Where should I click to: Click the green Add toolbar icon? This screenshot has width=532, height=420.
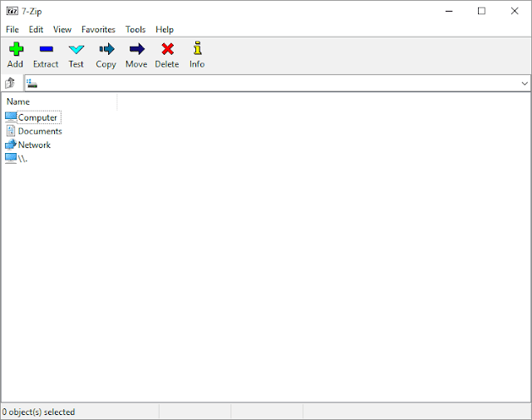(16, 49)
